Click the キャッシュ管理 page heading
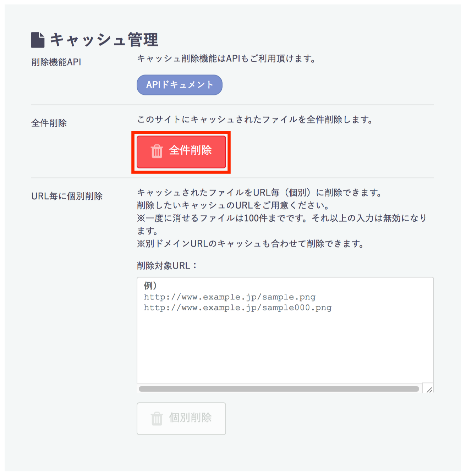Screen dimensions: 466x476 pos(104,40)
